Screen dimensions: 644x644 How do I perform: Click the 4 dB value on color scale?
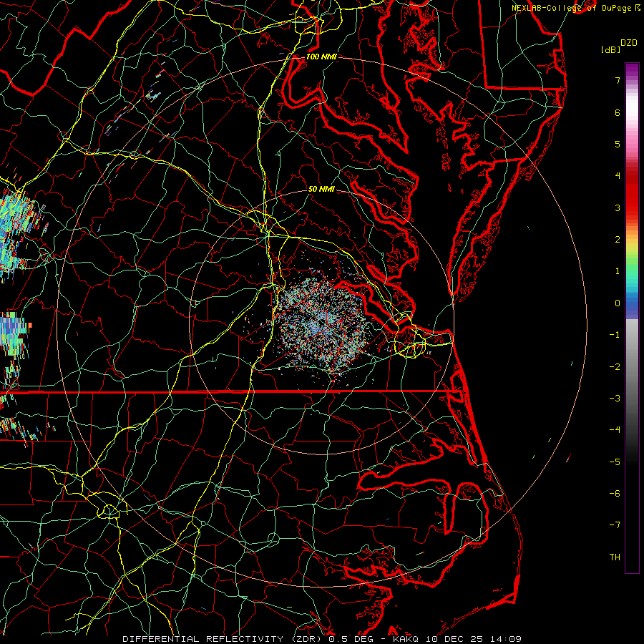(618, 176)
